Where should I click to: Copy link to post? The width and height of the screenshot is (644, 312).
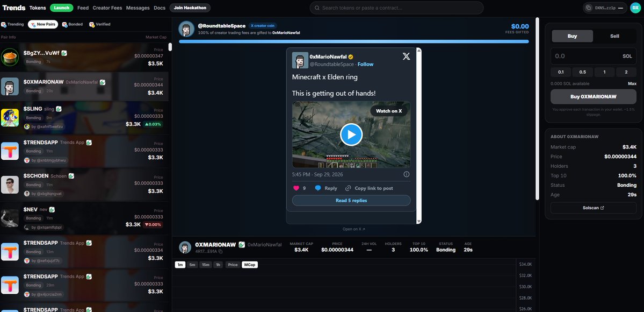pyautogui.click(x=369, y=188)
